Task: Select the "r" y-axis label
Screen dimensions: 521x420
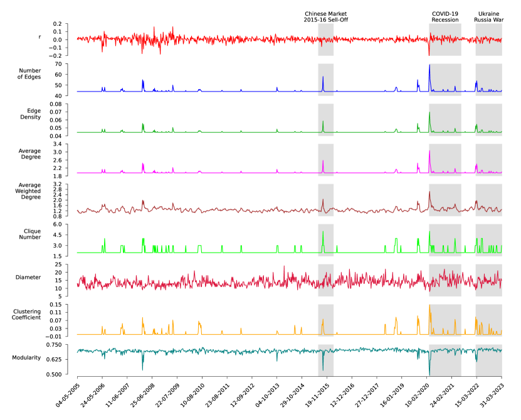Action: tap(40, 37)
